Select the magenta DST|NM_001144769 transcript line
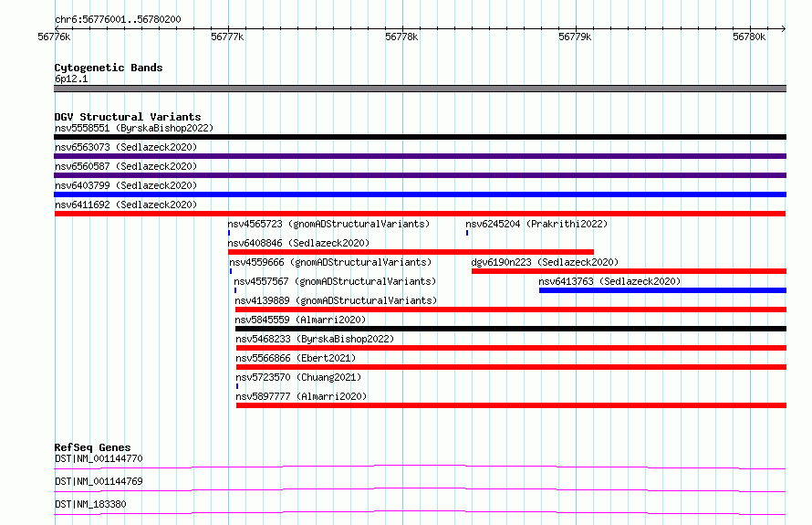The width and height of the screenshot is (812, 525). coord(420,489)
